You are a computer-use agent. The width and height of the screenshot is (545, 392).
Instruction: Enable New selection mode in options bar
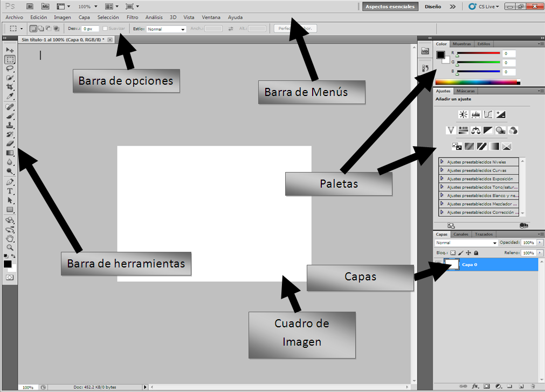point(33,29)
